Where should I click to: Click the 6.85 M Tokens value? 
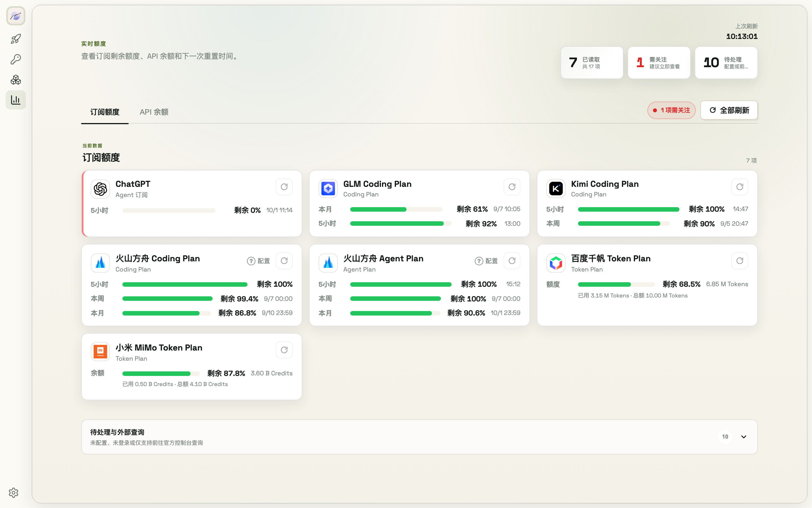(727, 284)
